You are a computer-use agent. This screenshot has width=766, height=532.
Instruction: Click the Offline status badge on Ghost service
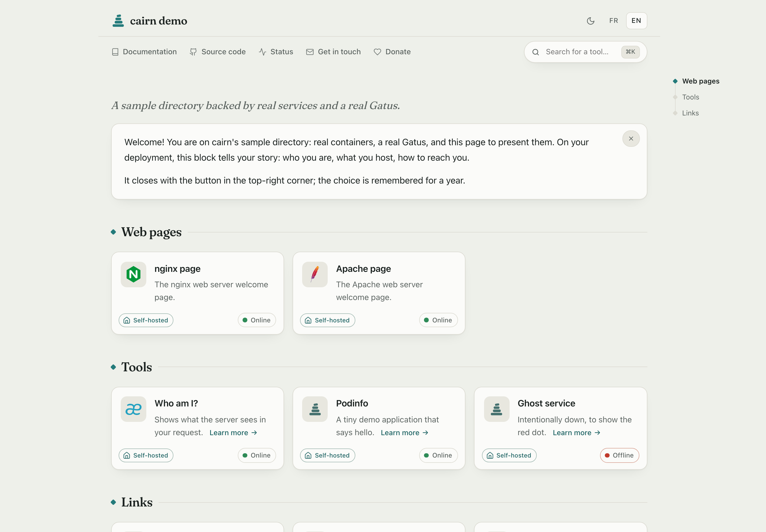(x=619, y=455)
